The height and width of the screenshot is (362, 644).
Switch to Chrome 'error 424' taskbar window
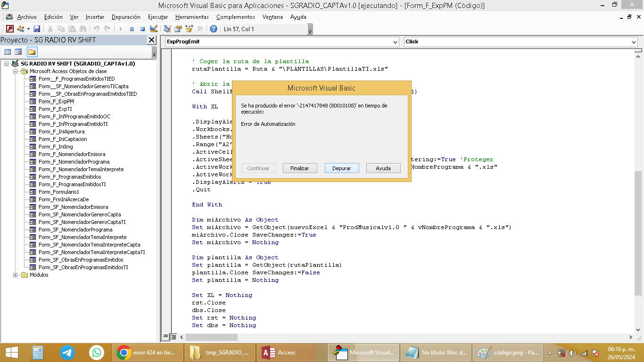148,352
